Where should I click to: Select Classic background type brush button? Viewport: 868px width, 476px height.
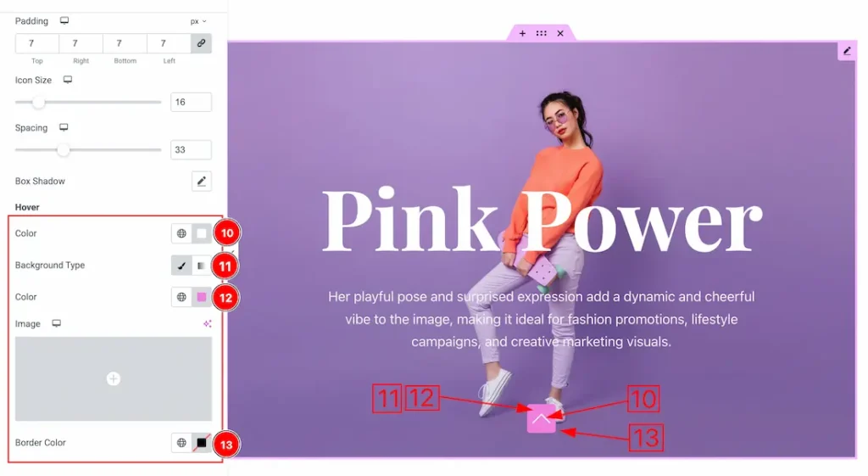181,266
